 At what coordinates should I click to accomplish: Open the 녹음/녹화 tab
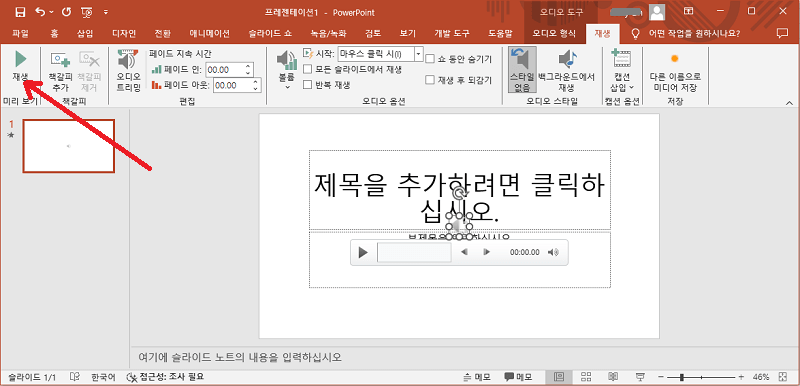click(328, 34)
